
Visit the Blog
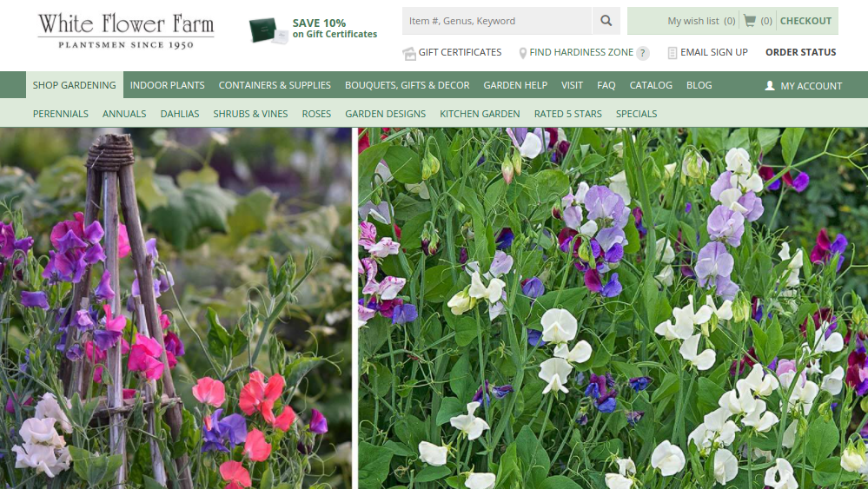[699, 85]
